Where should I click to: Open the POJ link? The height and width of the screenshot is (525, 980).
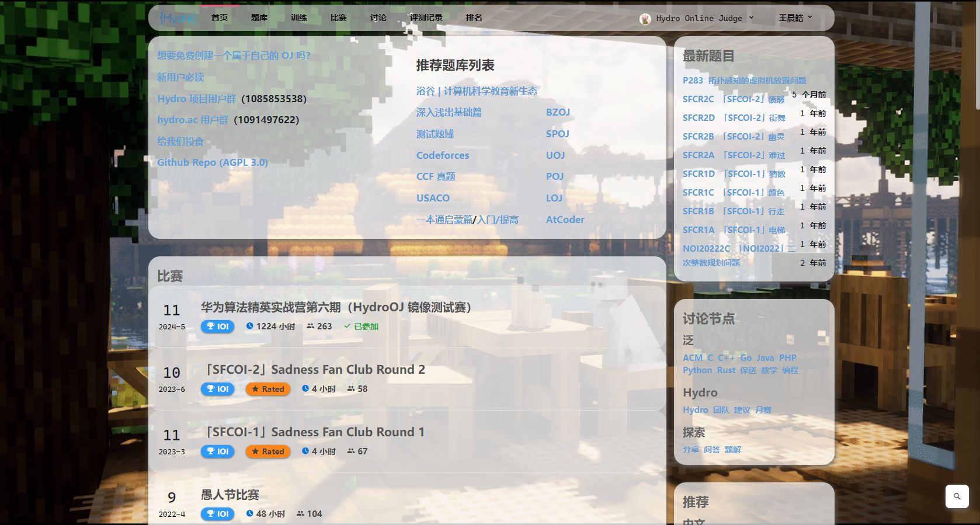click(555, 176)
